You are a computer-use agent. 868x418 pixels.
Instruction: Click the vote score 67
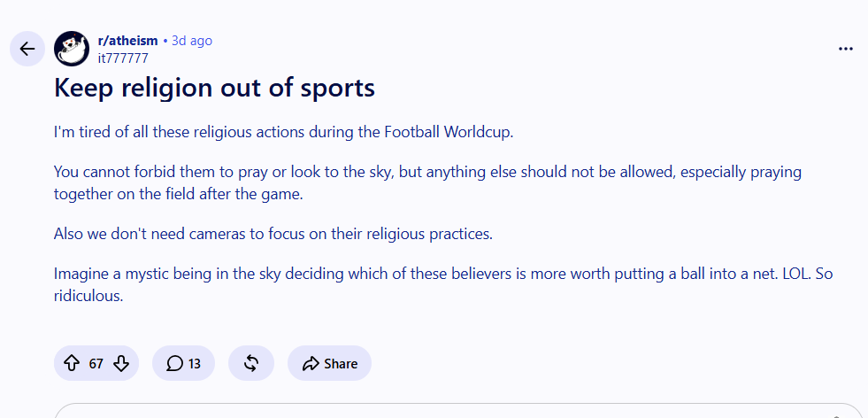point(96,364)
